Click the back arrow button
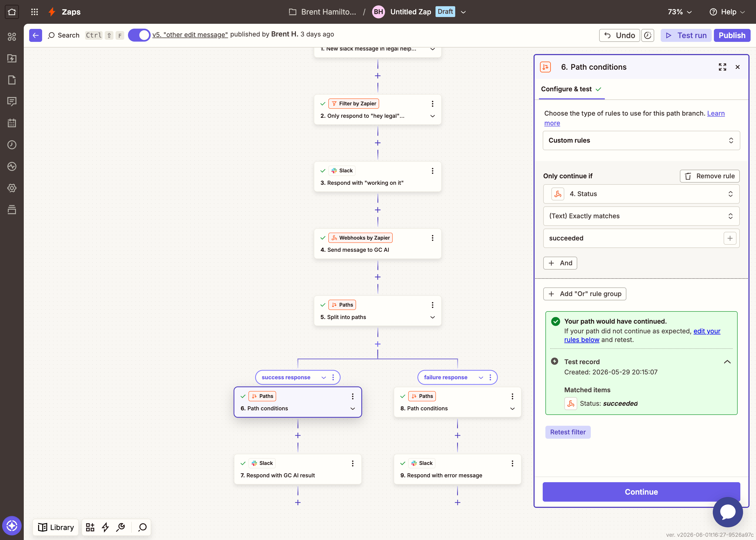This screenshot has width=756, height=540. click(36, 35)
